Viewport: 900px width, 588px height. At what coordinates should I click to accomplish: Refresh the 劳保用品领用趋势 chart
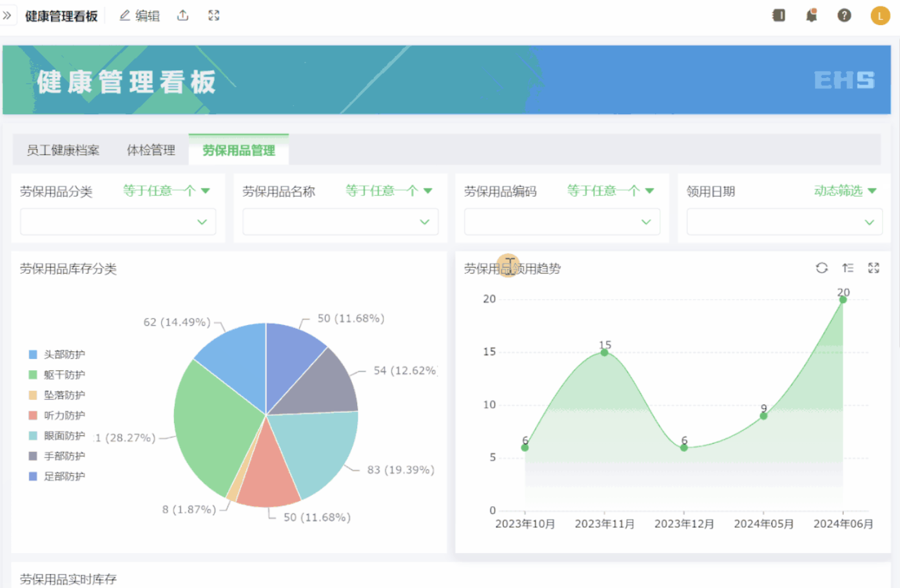(821, 268)
